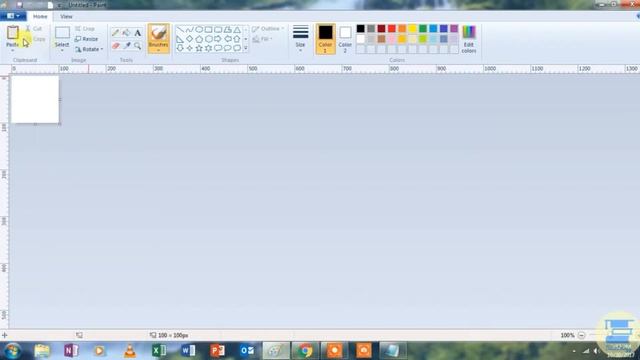
Task: Select the Magnifier tool
Action: 138,45
